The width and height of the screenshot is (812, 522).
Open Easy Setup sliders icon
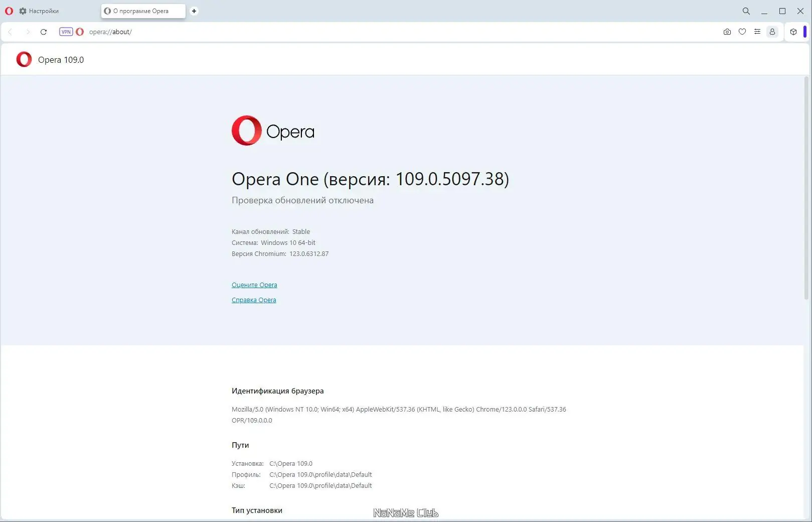click(x=757, y=32)
